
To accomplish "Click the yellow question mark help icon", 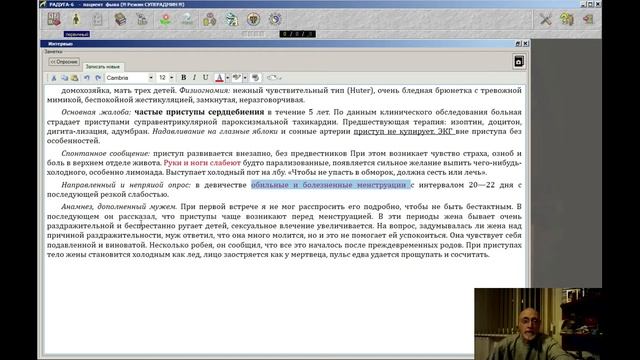I will click(x=567, y=19).
